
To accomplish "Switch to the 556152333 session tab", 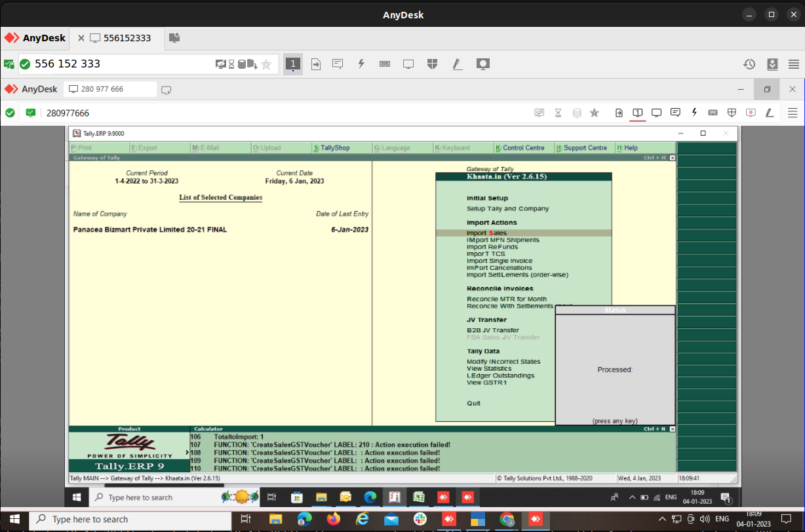I will point(121,38).
